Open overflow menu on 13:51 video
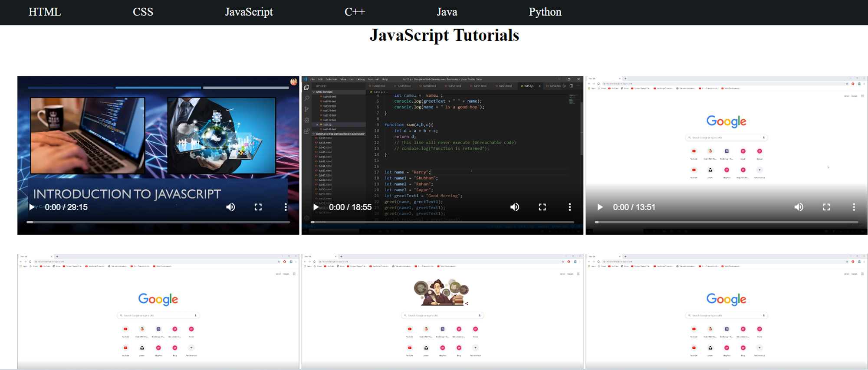868x370 pixels. 854,207
